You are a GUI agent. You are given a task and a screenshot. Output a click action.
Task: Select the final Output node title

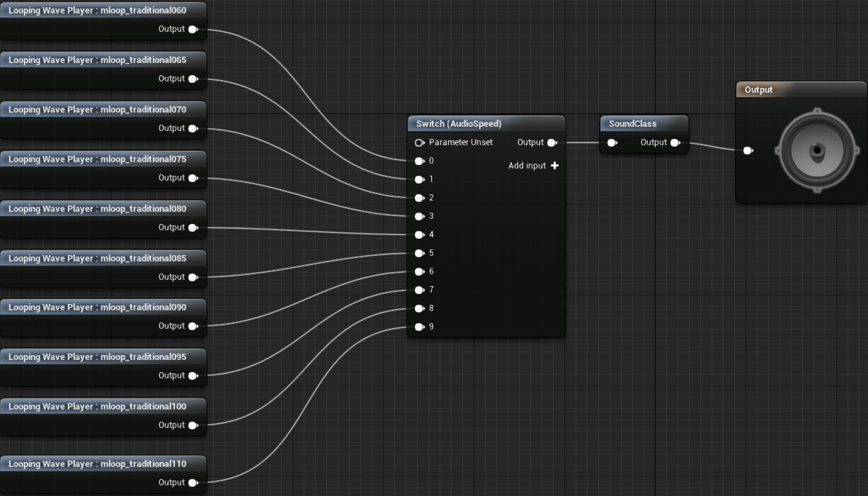tap(759, 90)
